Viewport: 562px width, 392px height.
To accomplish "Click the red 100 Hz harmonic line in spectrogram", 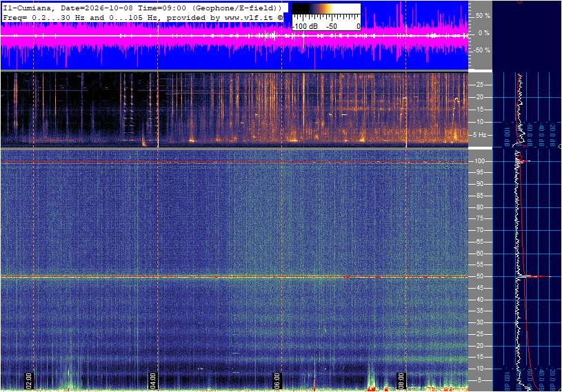I will point(234,162).
